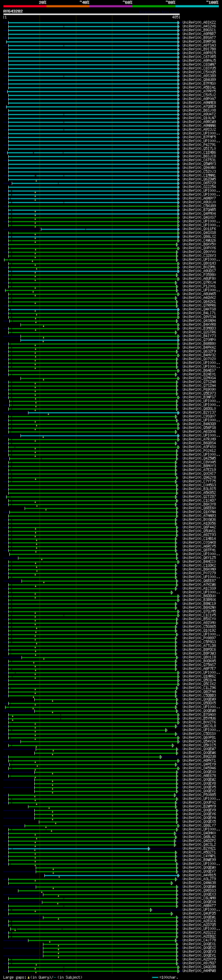The image size is (222, 980).
Task: Select the label UniRef100_Q6EE60
Action: click(199, 508)
